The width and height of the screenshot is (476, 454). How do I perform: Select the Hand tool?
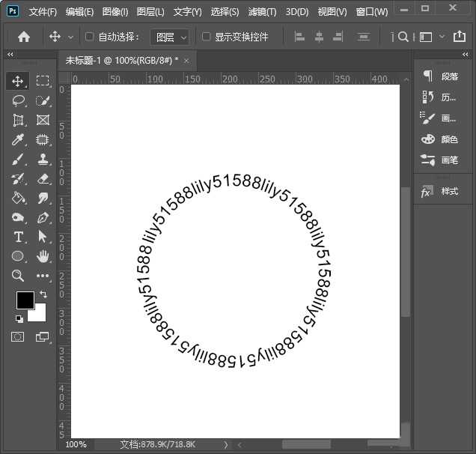point(43,256)
